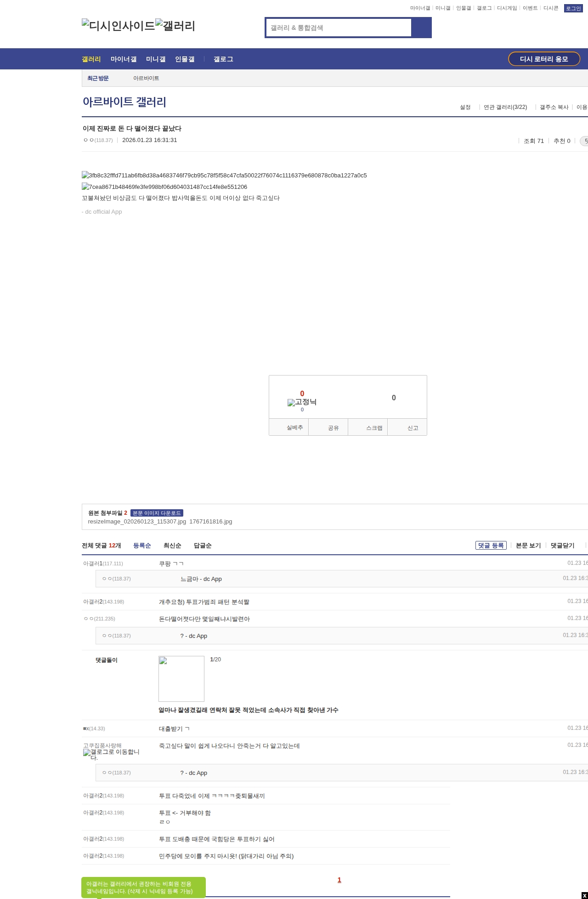Close the bottom banner with X
Image resolution: width=588 pixels, height=899 pixels.
point(584,895)
